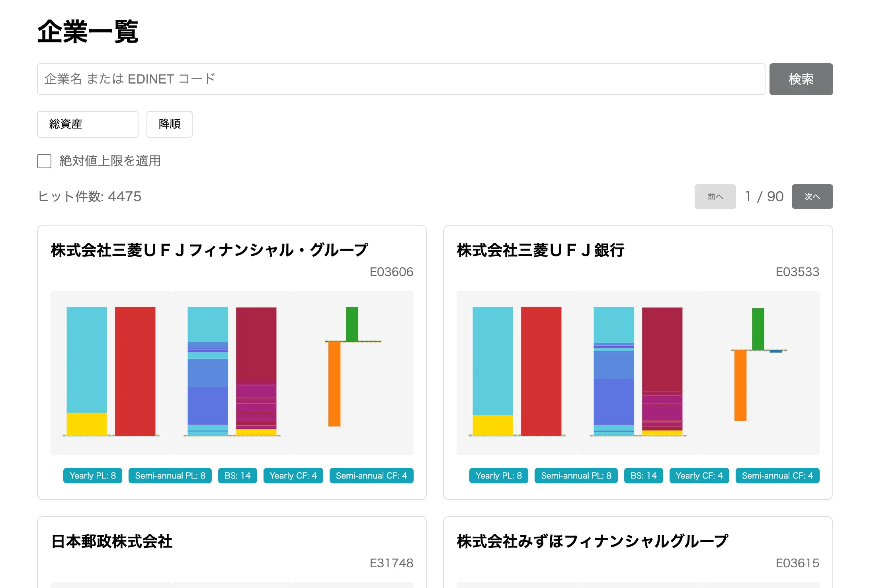This screenshot has height=588, width=871.
Task: Click the 1 / 90 page indicator
Action: [764, 197]
